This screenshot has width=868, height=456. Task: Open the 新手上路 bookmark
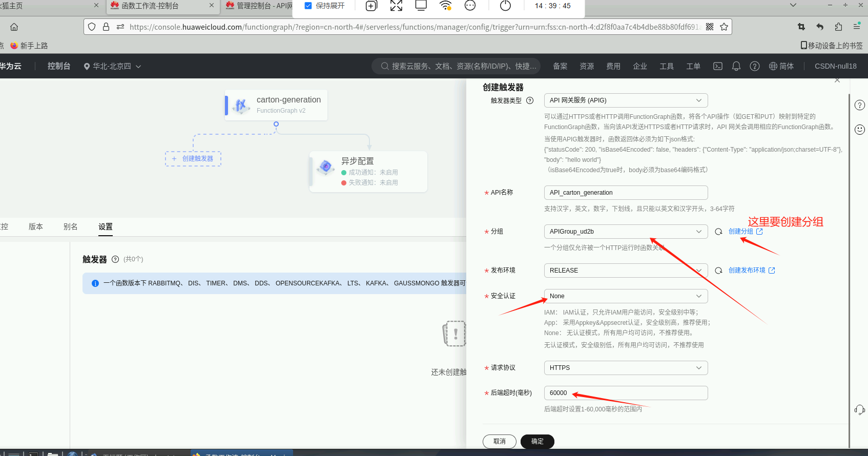tap(29, 46)
